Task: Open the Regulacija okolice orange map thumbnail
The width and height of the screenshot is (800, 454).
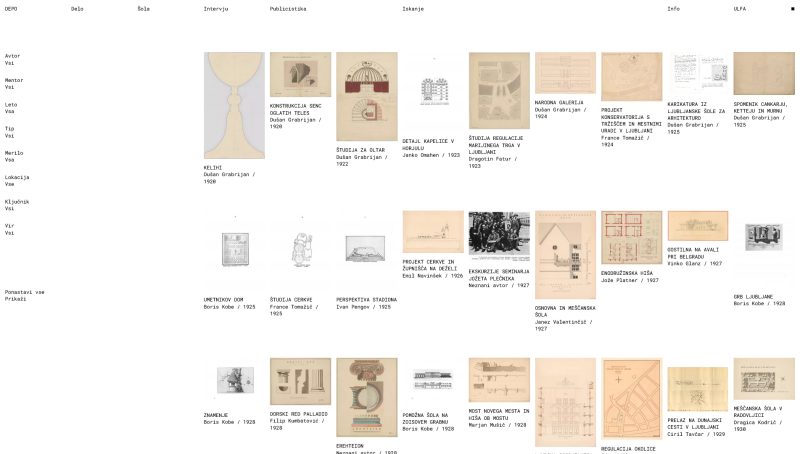Action: coord(631,399)
